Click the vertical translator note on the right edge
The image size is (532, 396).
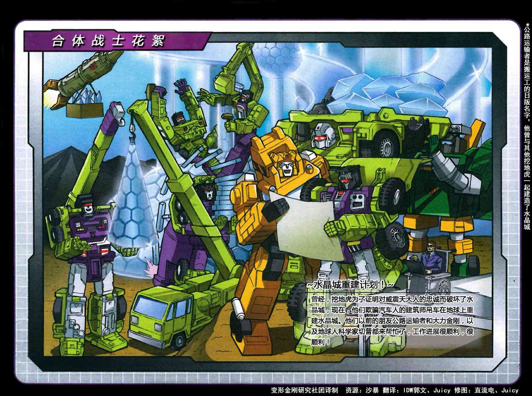527,125
